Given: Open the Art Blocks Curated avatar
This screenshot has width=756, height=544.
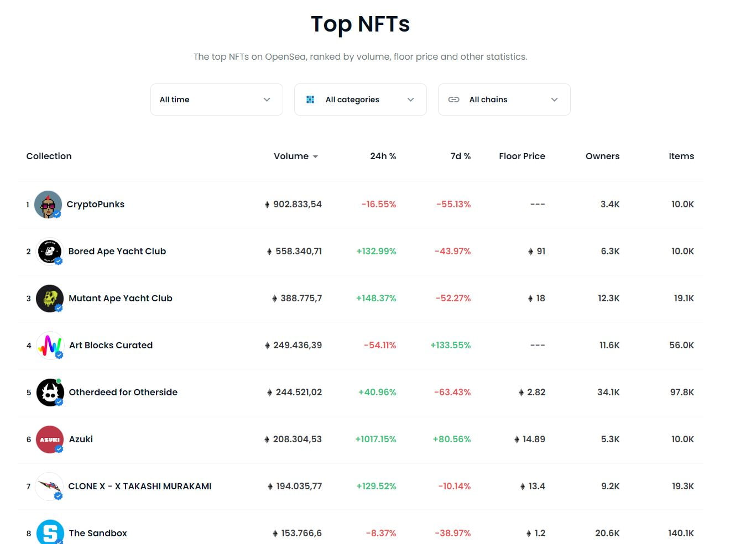Looking at the screenshot, I should (x=50, y=346).
